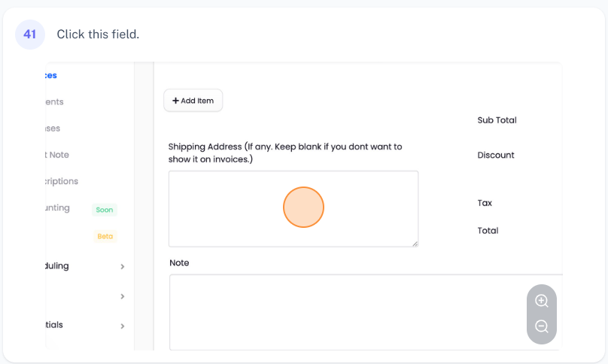Screen dimensions: 608x364
Task: Open the Payments sidebar item
Action: (x=54, y=102)
